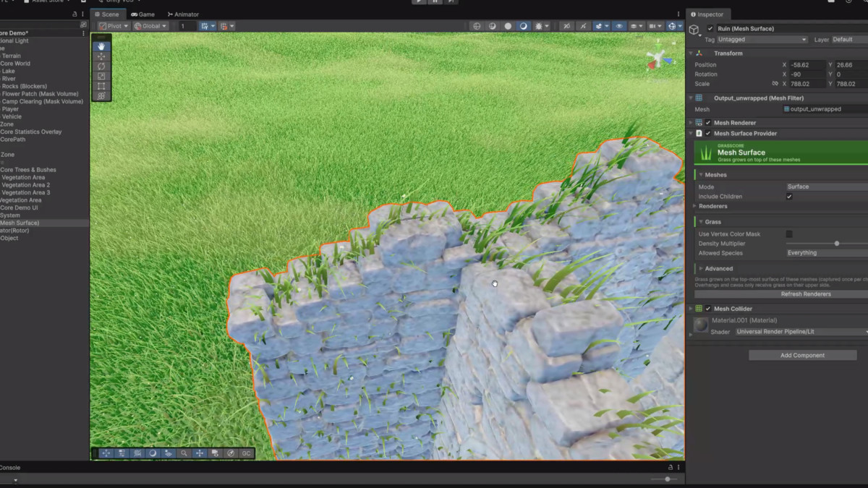
Task: Open the Tag Untagged dropdown
Action: (762, 40)
